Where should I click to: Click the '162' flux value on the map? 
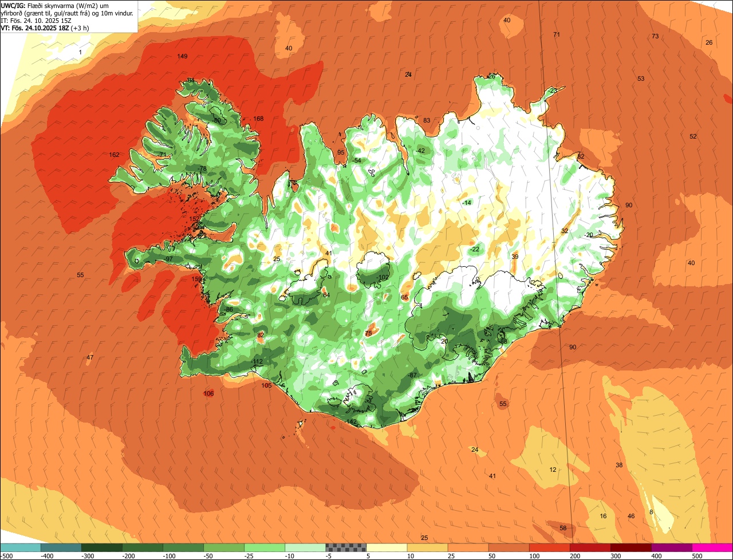click(114, 155)
